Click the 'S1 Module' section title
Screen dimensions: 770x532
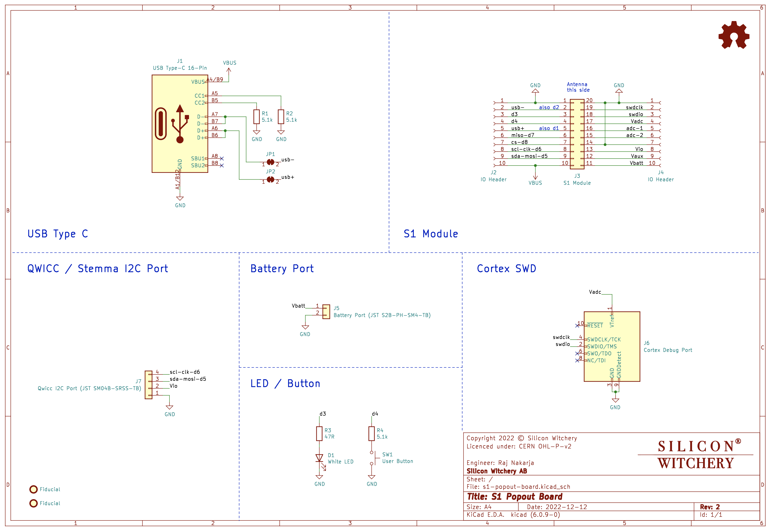[x=431, y=234]
